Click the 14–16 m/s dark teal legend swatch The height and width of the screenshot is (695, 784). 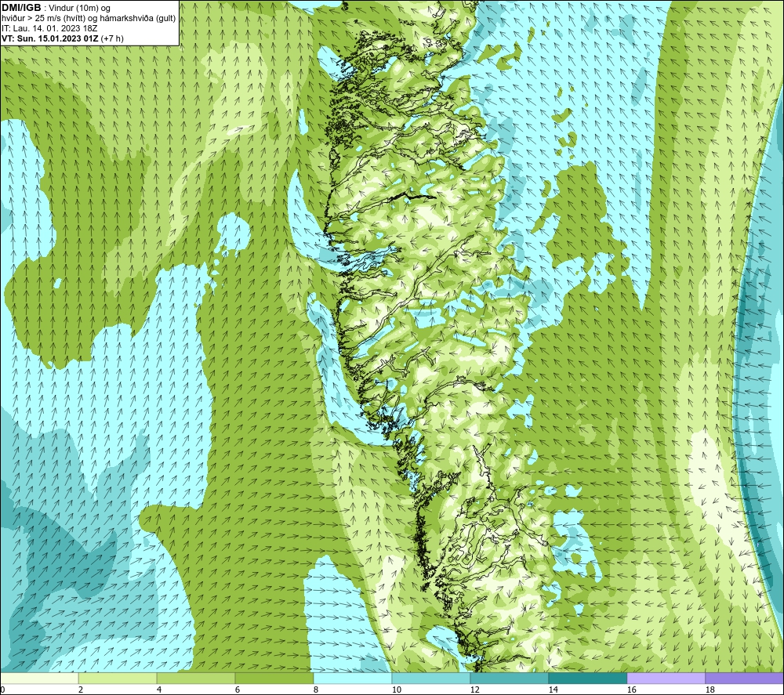point(587,678)
